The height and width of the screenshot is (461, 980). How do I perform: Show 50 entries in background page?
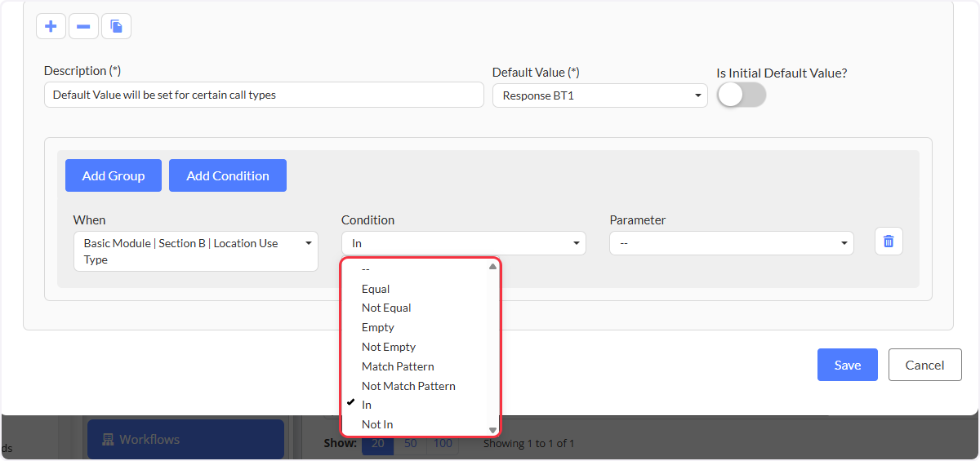(x=411, y=444)
